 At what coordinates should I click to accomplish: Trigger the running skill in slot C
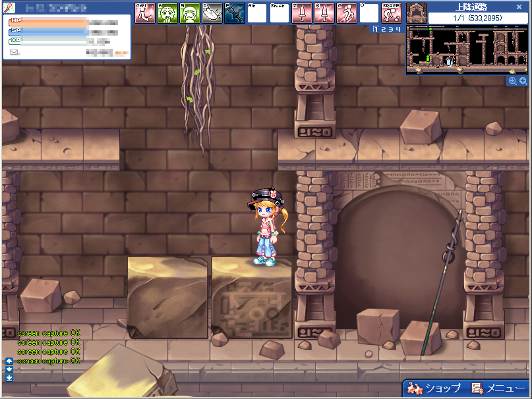pos(347,13)
